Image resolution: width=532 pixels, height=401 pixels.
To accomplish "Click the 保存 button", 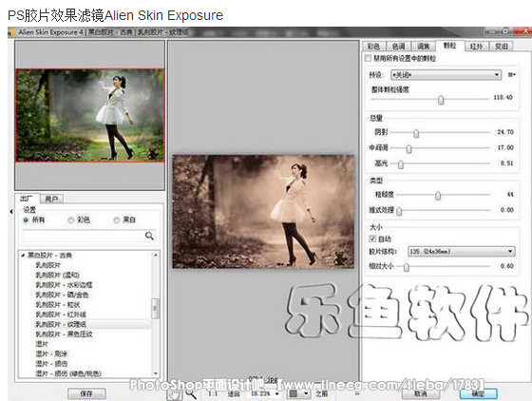I will point(86,394).
